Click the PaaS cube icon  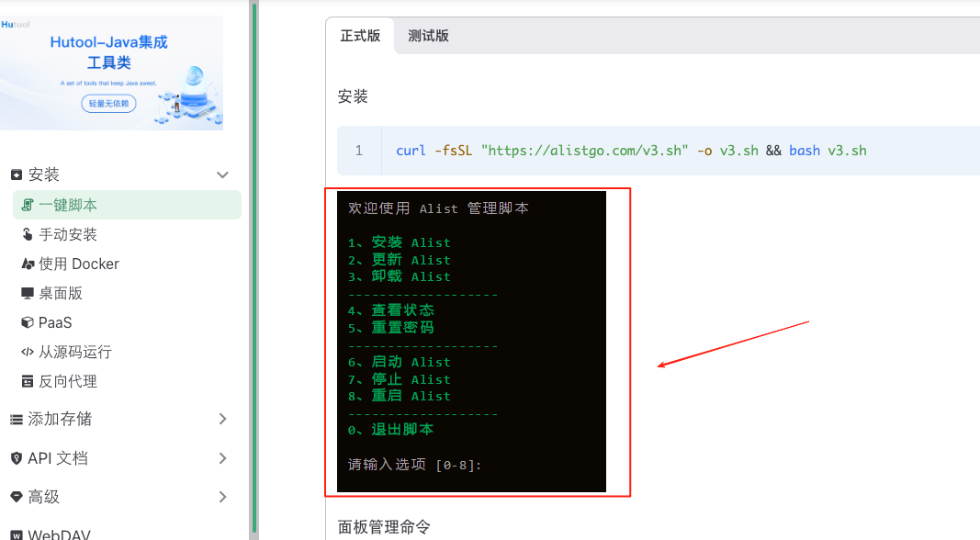pyautogui.click(x=28, y=322)
